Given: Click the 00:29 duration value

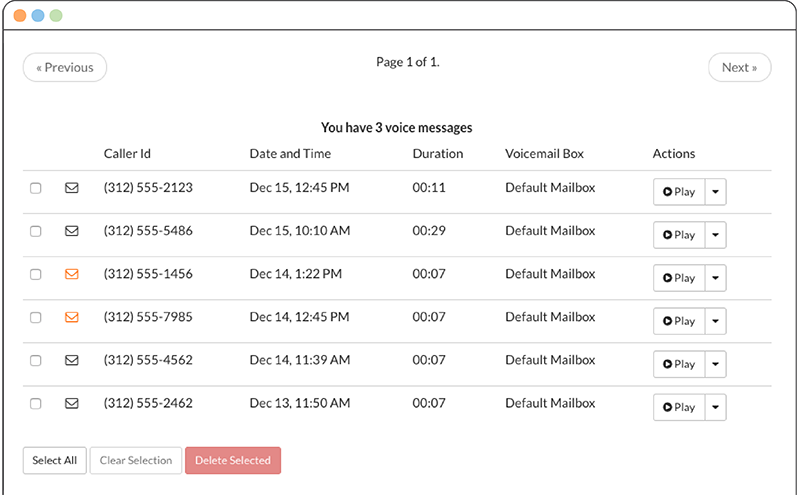Looking at the screenshot, I should point(429,231).
